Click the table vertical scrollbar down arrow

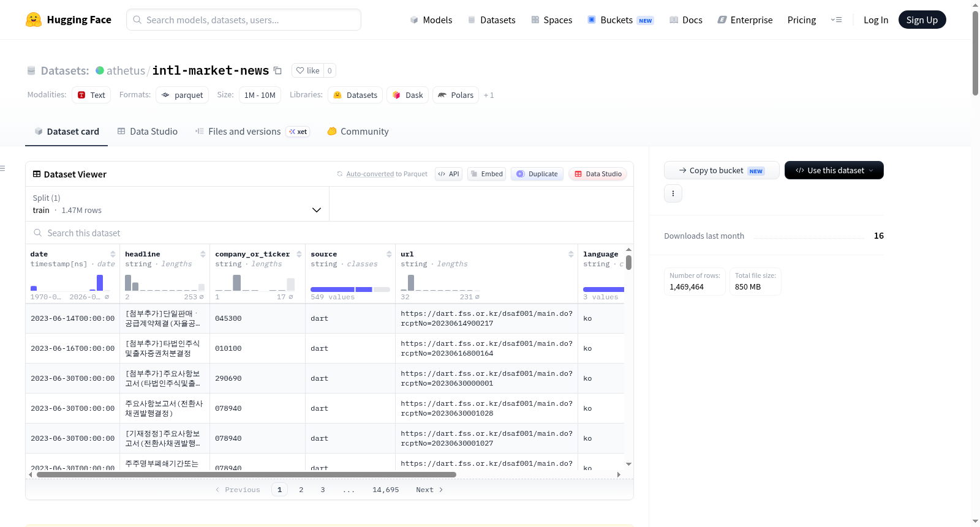[x=628, y=465]
